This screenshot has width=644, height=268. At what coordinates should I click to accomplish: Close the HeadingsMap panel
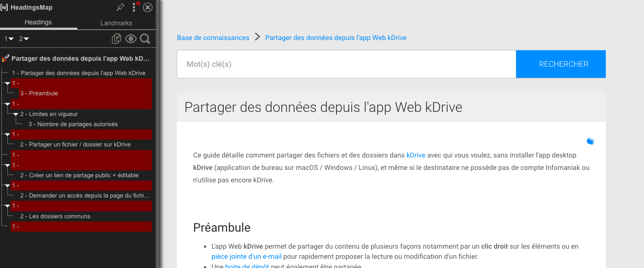(148, 7)
